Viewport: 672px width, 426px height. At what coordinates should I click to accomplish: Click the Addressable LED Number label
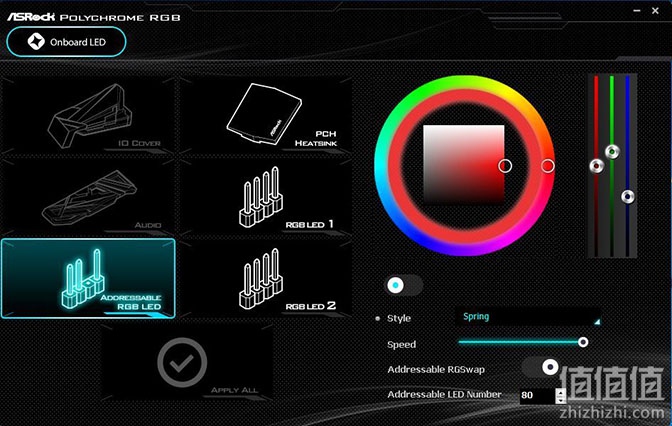click(x=444, y=394)
